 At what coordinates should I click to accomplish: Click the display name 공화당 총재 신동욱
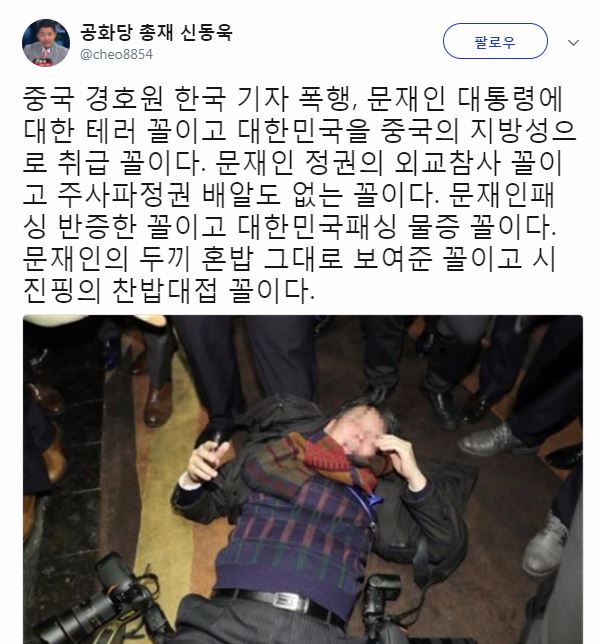pos(156,32)
